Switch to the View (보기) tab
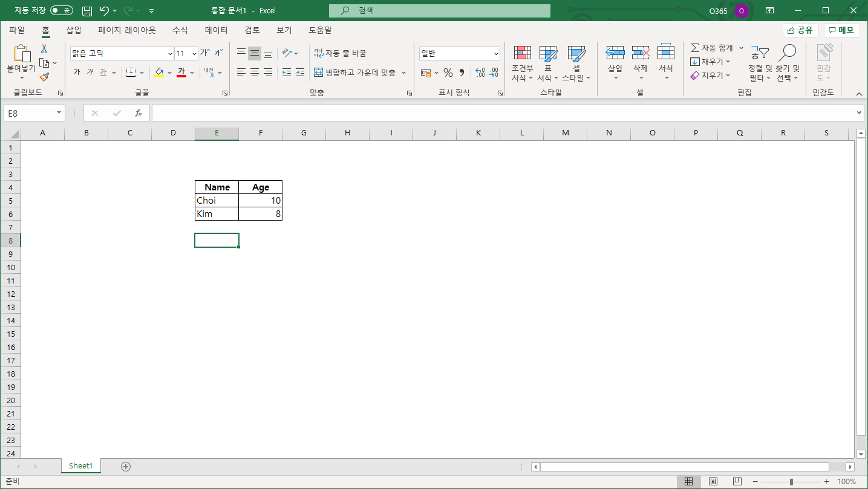 (284, 30)
